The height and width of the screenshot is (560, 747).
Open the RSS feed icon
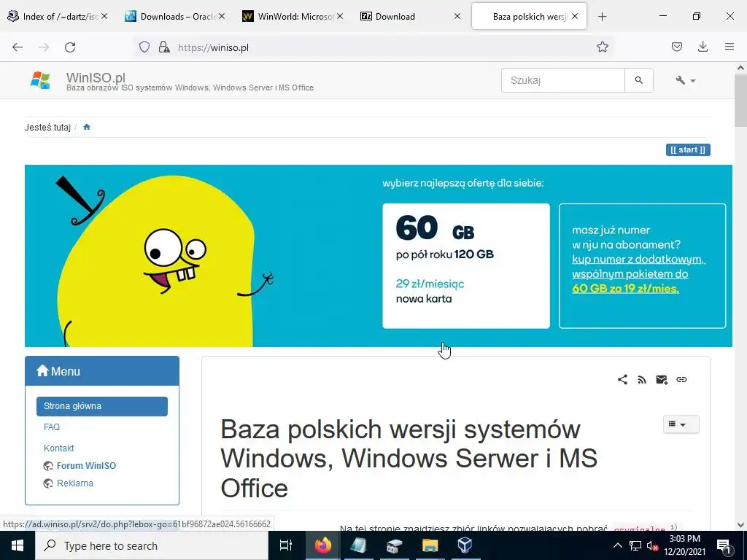point(642,379)
